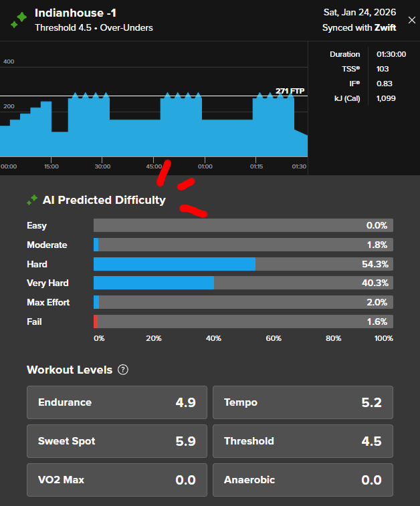
Task: Select the Endurance 4.9 level tile
Action: (116, 402)
